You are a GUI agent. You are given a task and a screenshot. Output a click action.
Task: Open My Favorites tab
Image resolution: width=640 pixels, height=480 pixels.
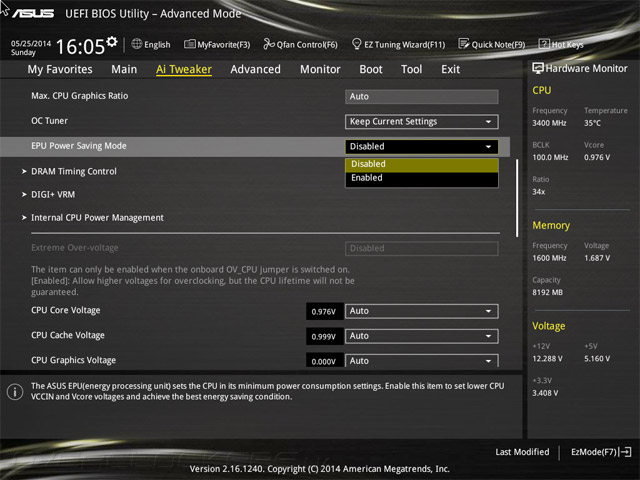pyautogui.click(x=60, y=69)
